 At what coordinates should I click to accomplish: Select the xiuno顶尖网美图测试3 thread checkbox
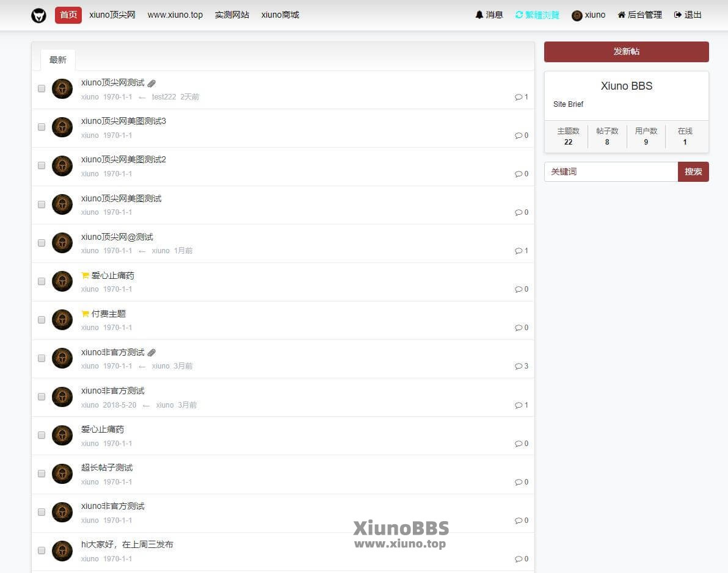pos(42,127)
